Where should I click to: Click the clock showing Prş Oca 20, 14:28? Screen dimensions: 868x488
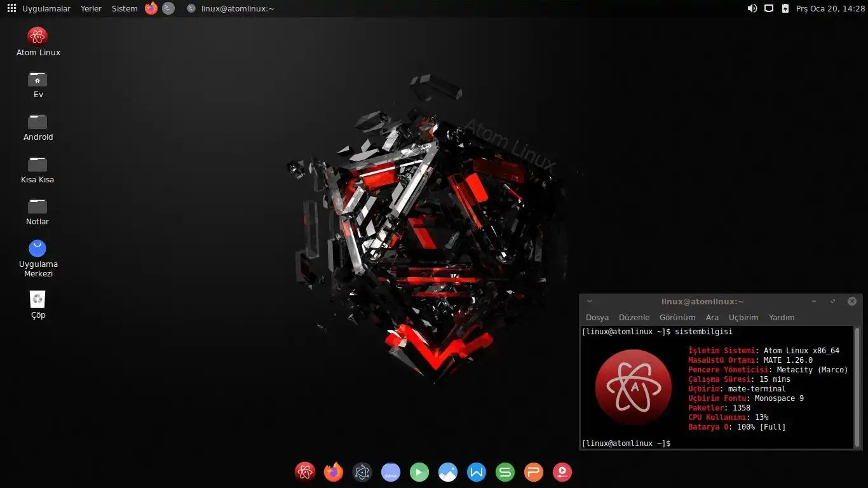pos(831,8)
